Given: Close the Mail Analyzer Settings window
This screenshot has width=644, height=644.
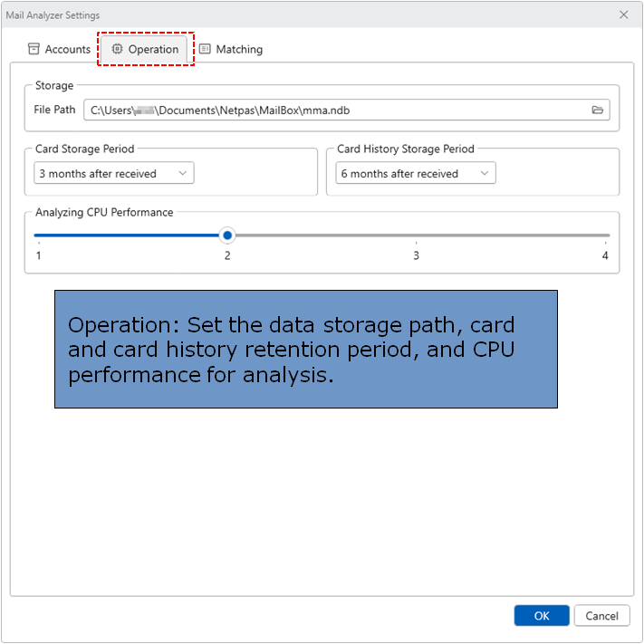Looking at the screenshot, I should coord(623,15).
